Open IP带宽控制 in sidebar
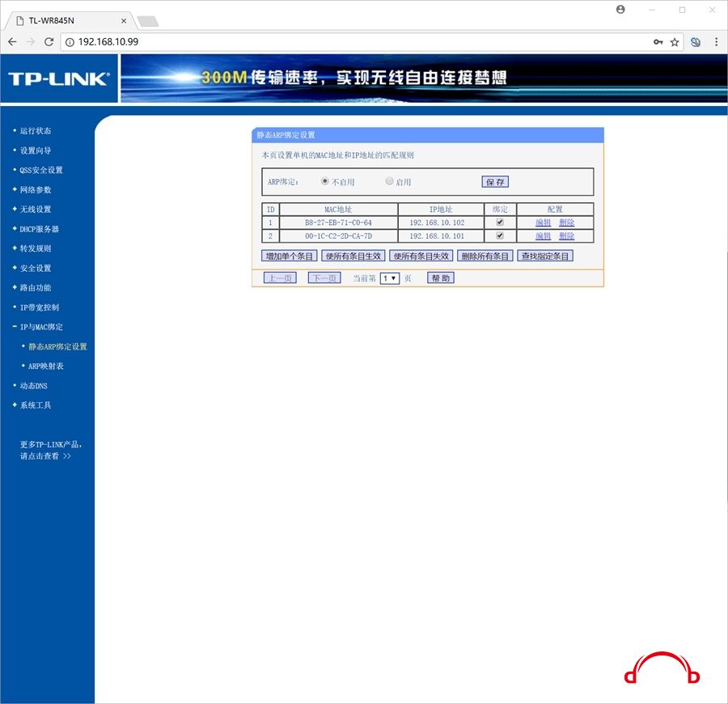This screenshot has width=728, height=704. [39, 307]
